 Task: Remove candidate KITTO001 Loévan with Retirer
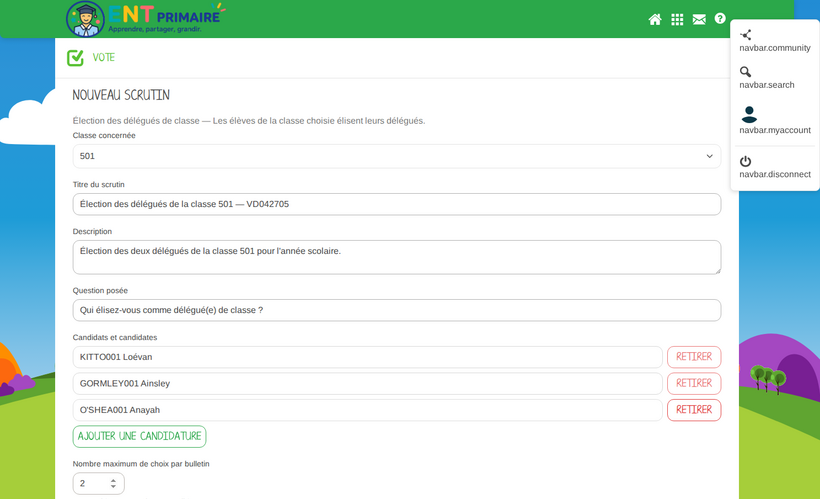[x=694, y=357]
